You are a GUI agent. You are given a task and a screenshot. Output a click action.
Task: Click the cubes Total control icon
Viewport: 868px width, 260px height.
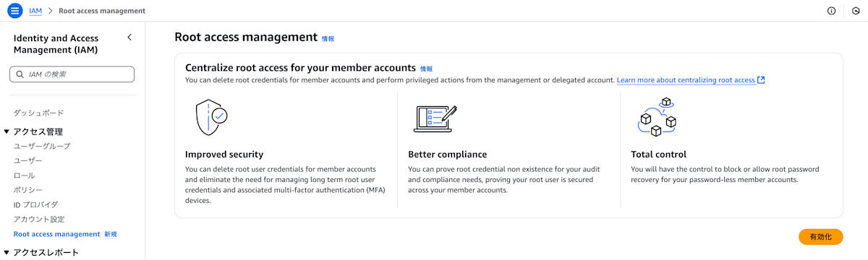click(656, 117)
